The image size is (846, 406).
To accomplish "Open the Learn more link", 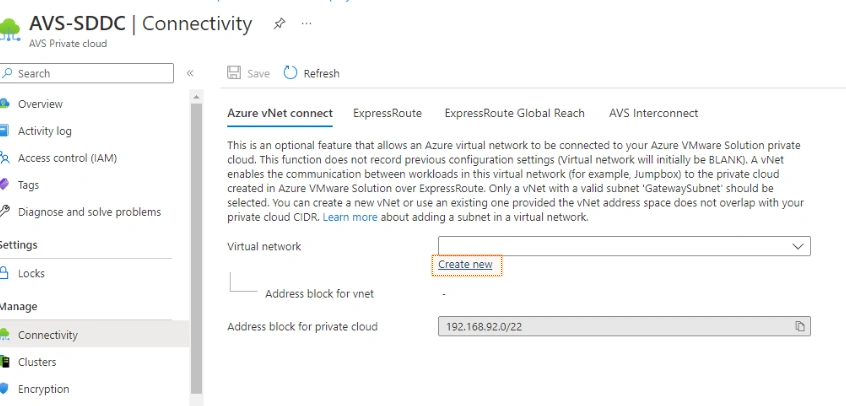I will coord(350,217).
